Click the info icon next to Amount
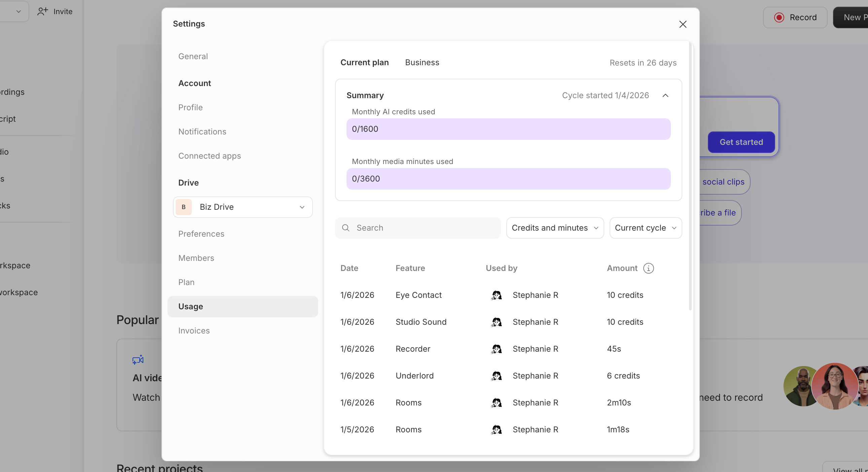Image resolution: width=868 pixels, height=472 pixels. [x=649, y=268]
